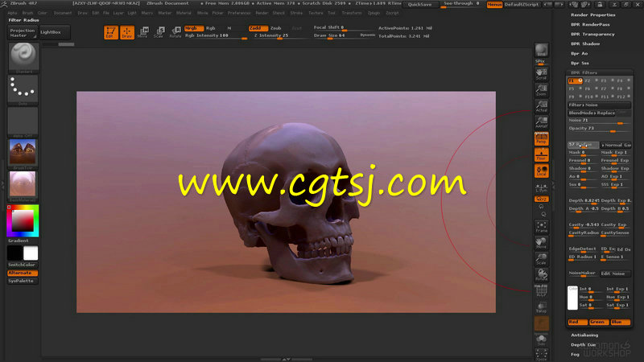Click the Move view icon on right shelf

[x=541, y=242]
